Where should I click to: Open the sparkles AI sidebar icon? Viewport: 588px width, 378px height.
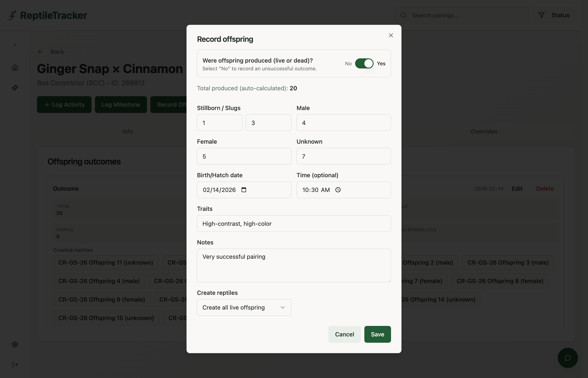(x=15, y=88)
